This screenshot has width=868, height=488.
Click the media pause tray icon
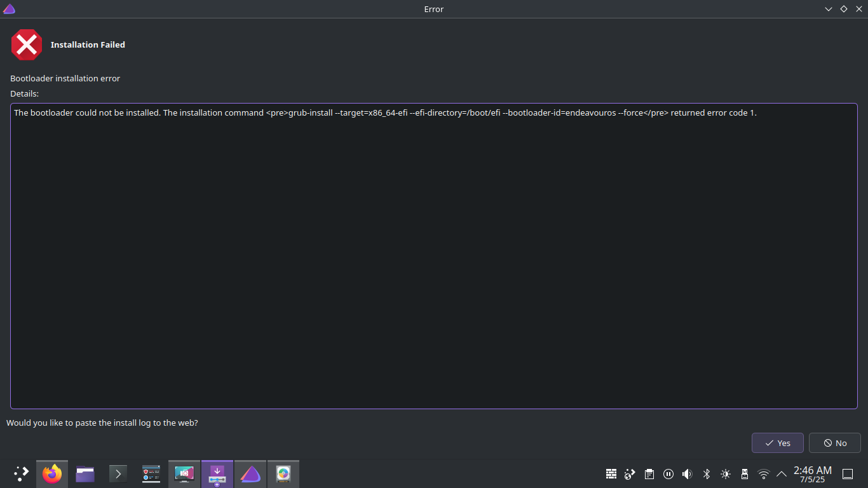click(668, 474)
